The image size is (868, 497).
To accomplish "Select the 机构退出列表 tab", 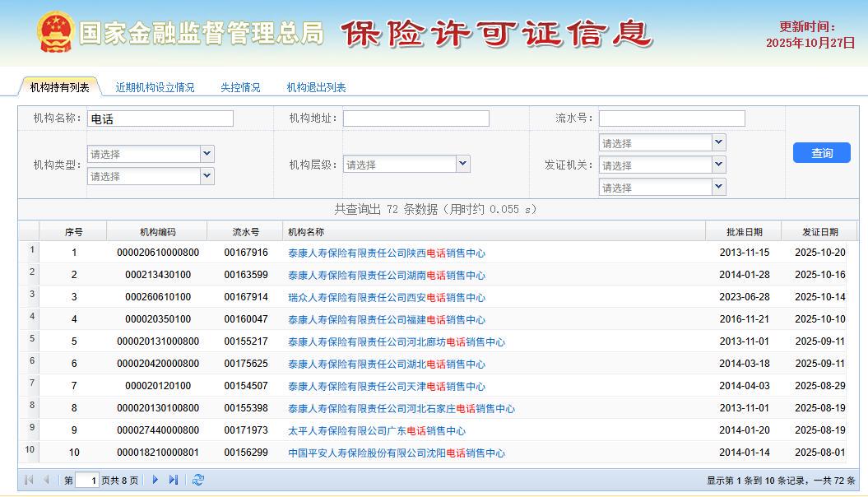I will tap(316, 87).
